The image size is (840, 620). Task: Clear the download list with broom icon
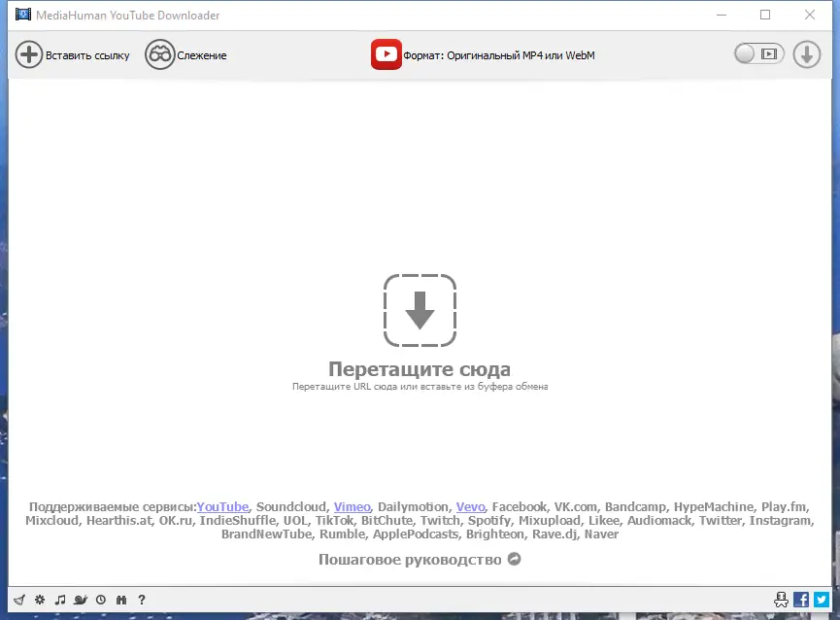pyautogui.click(x=19, y=600)
